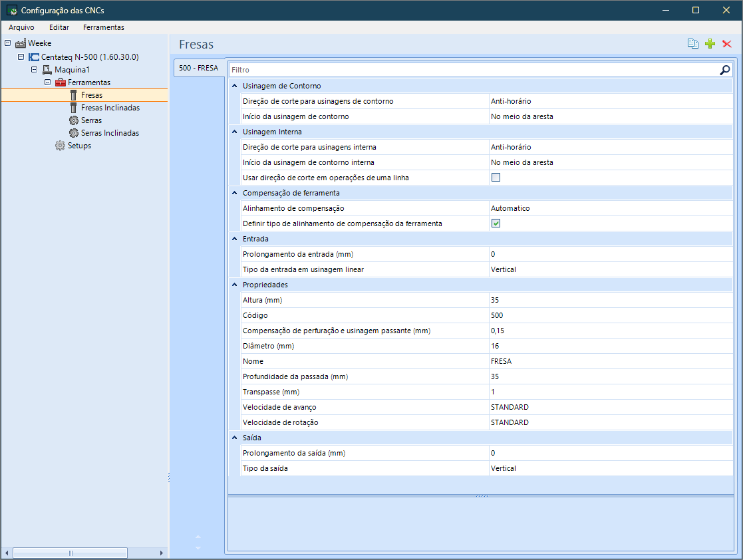Click the Tipo da saída value Vertical
This screenshot has width=743, height=560.
click(611, 469)
